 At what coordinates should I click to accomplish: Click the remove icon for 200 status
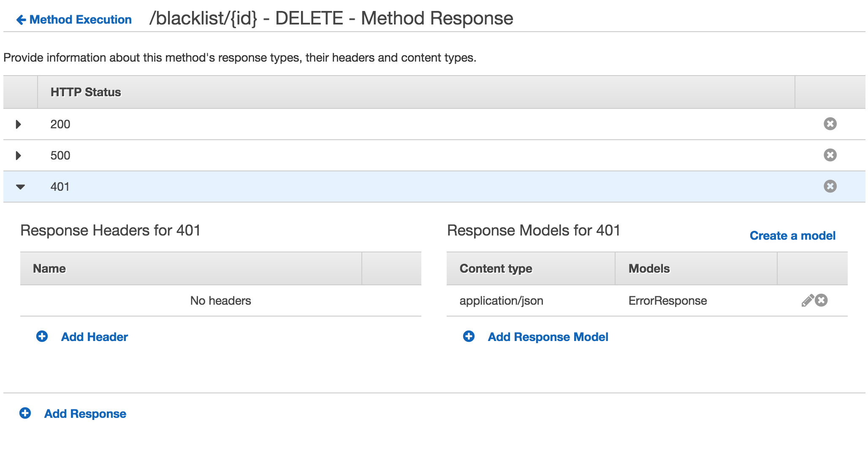point(830,124)
